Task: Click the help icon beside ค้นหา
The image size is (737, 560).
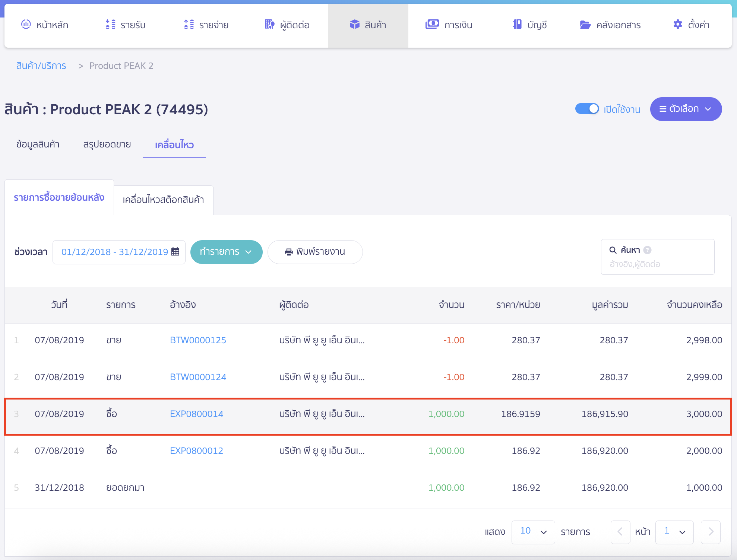Action: pos(648,250)
